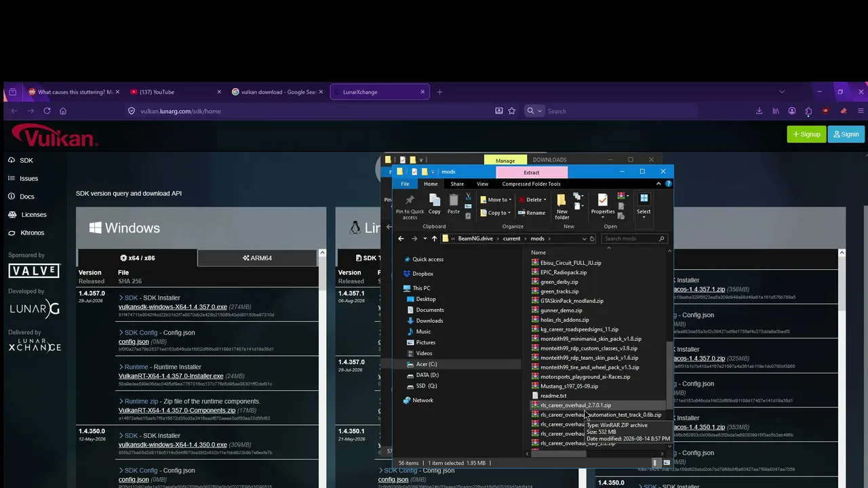Image resolution: width=868 pixels, height=488 pixels.
Task: Click the Name column header
Action: [538, 253]
